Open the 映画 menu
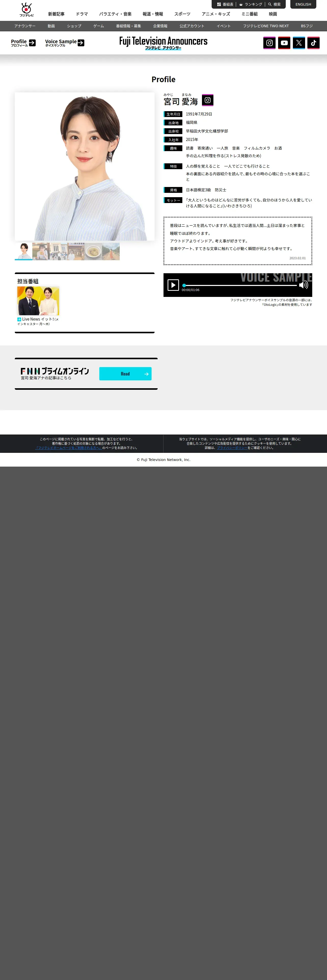This screenshot has width=327, height=980. click(273, 14)
